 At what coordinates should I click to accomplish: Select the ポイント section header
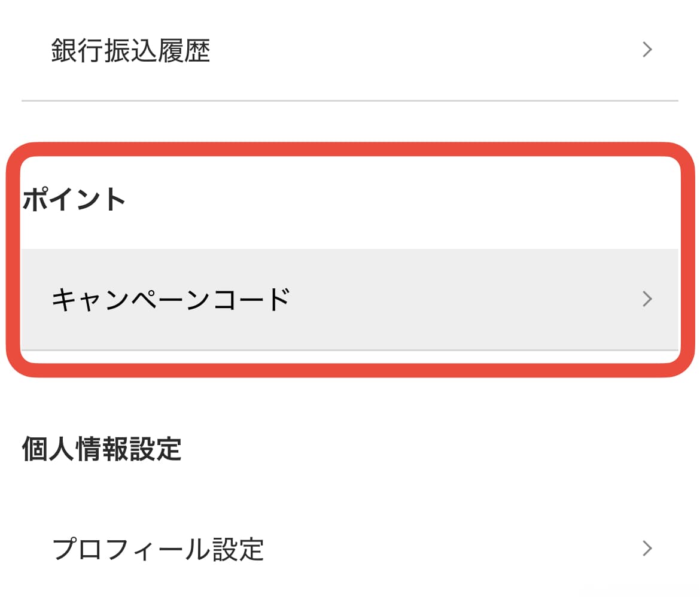pyautogui.click(x=73, y=200)
